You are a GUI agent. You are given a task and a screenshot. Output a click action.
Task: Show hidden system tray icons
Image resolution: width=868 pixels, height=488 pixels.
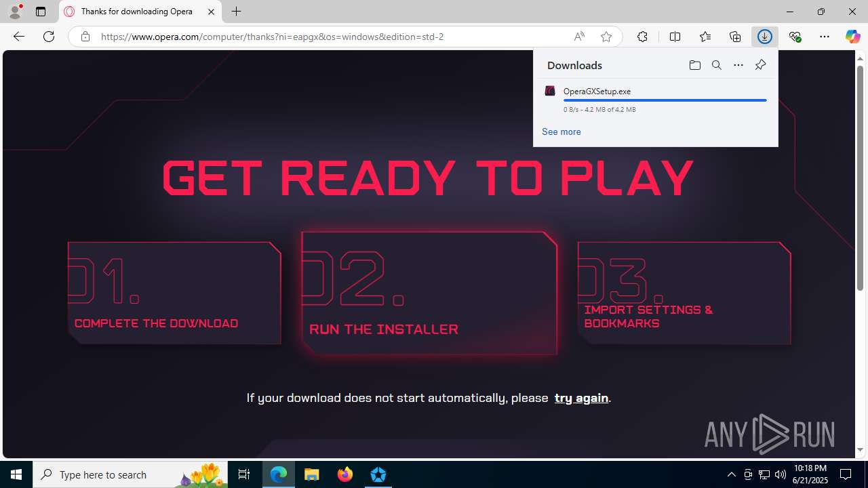point(731,474)
